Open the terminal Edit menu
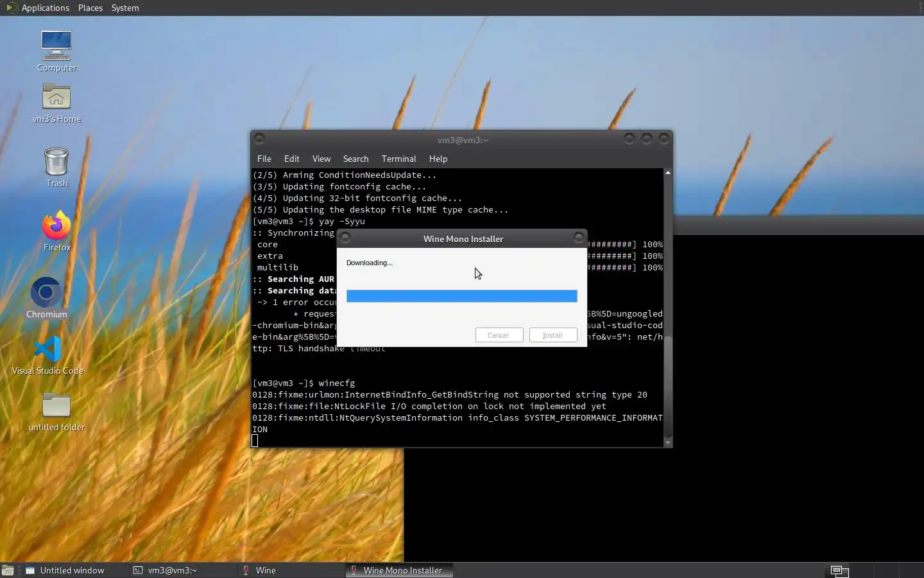924x578 pixels. [292, 159]
